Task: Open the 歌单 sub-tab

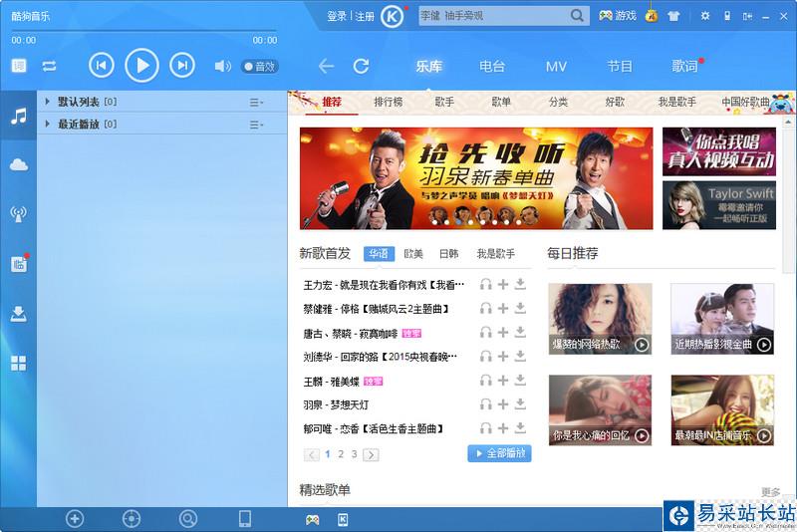Action: point(501,103)
